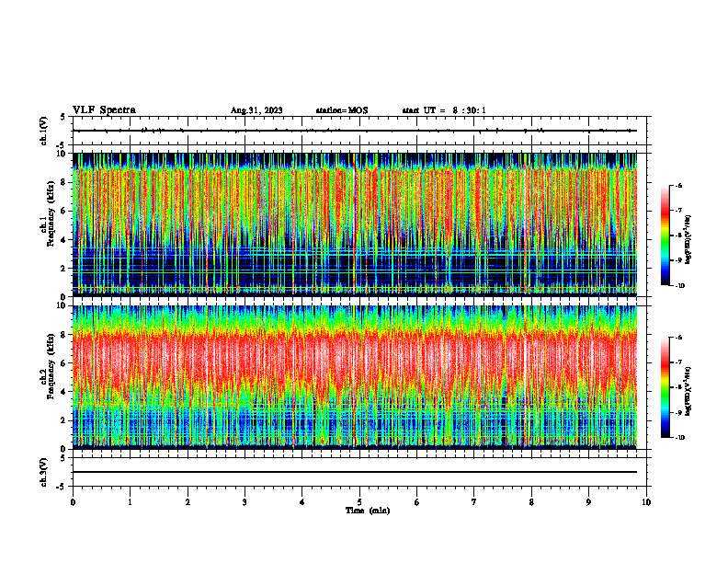Click the time axis tick label "5"
This screenshot has height=563, width=728.
point(359,502)
